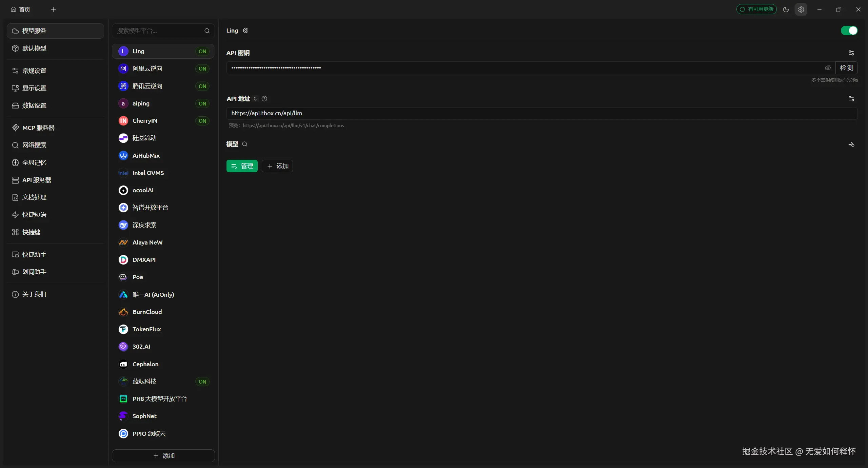Switch theme with the moon icon
Image resolution: width=868 pixels, height=468 pixels.
[x=786, y=9]
